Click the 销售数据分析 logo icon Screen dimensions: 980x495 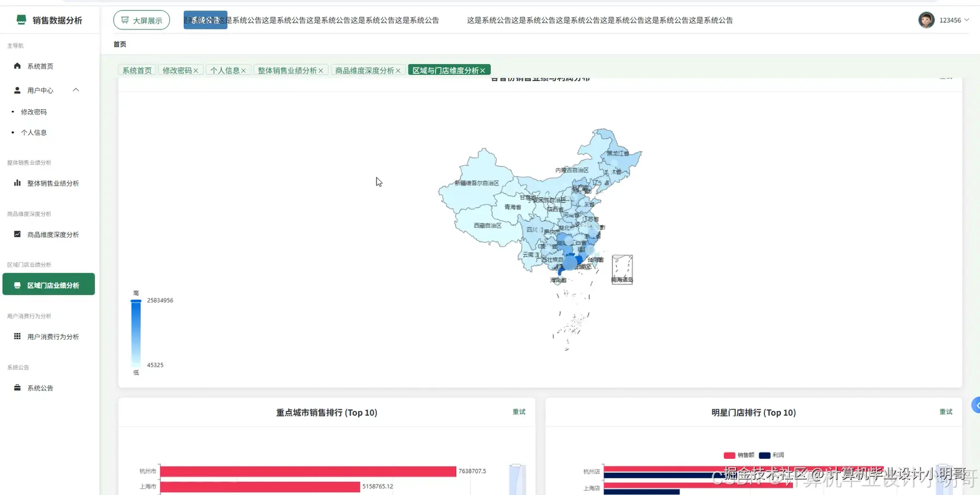tap(21, 20)
